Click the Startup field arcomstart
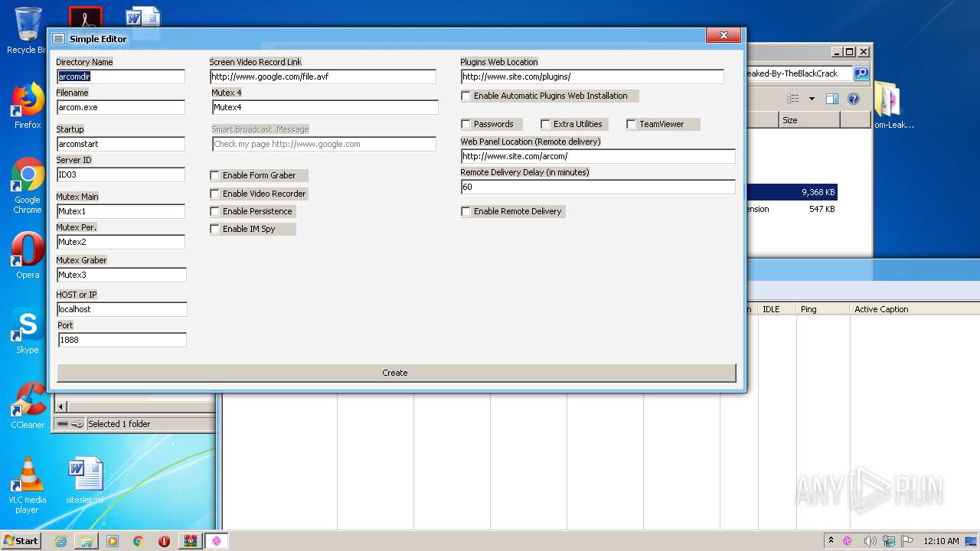The height and width of the screenshot is (551, 980). (x=121, y=144)
